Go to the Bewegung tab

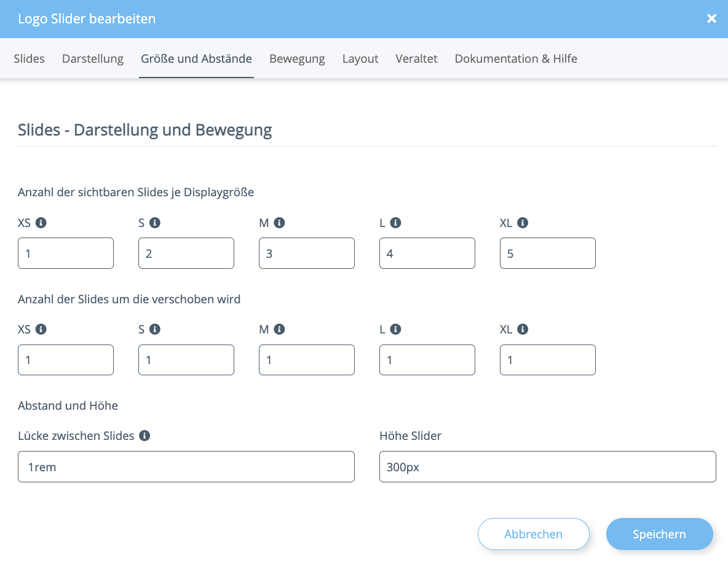[x=297, y=58]
